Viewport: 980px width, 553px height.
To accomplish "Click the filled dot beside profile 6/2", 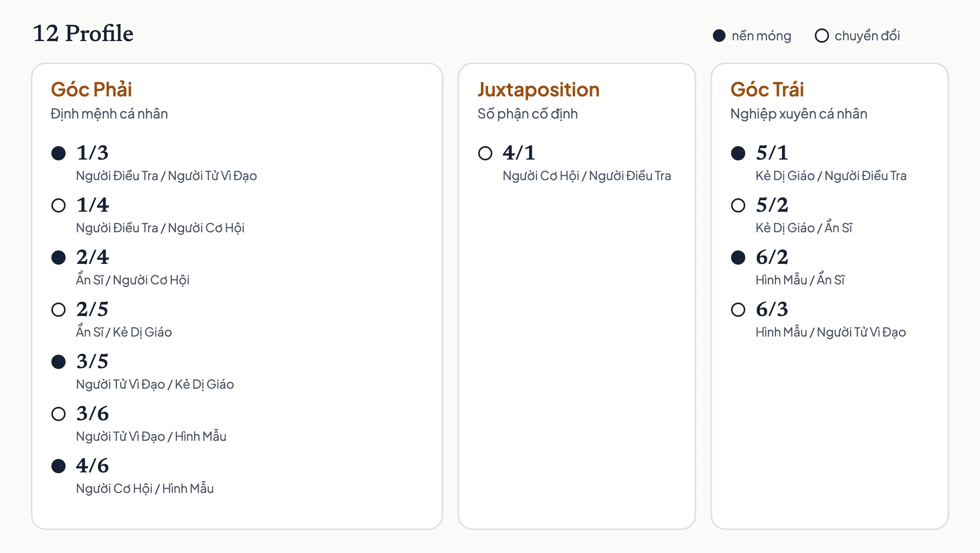I will pos(738,258).
